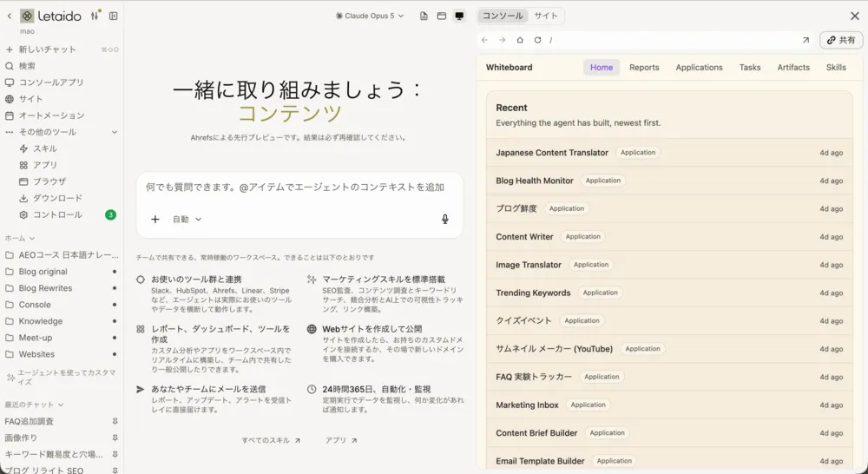
Task: Open the Blog Rewrites folder
Action: (62, 288)
